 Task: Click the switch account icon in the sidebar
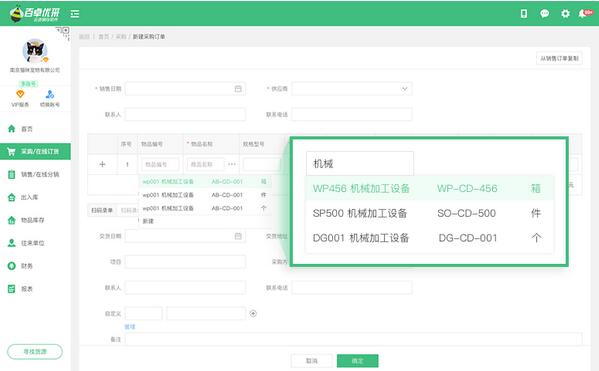tap(50, 94)
